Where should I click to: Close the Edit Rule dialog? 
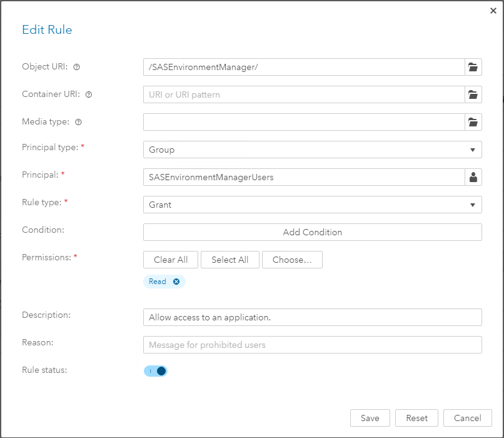pos(494,11)
